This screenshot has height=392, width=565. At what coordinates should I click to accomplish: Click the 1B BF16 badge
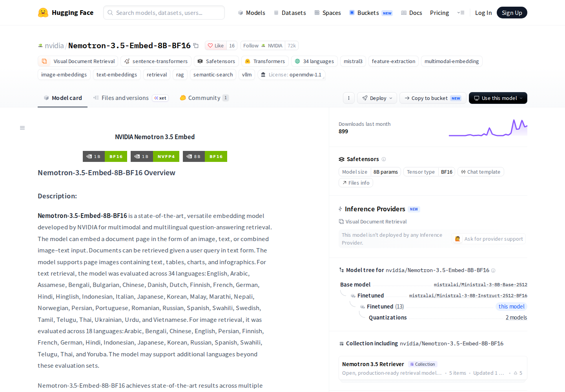pos(105,156)
